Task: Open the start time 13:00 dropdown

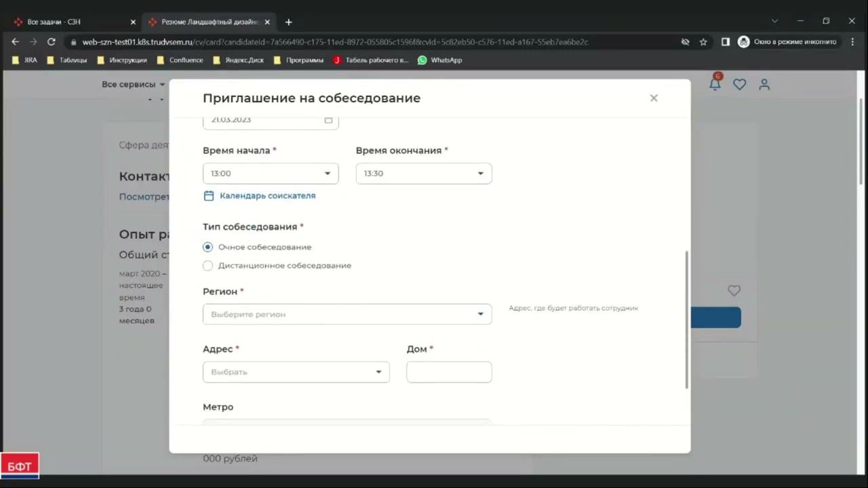Action: click(271, 174)
